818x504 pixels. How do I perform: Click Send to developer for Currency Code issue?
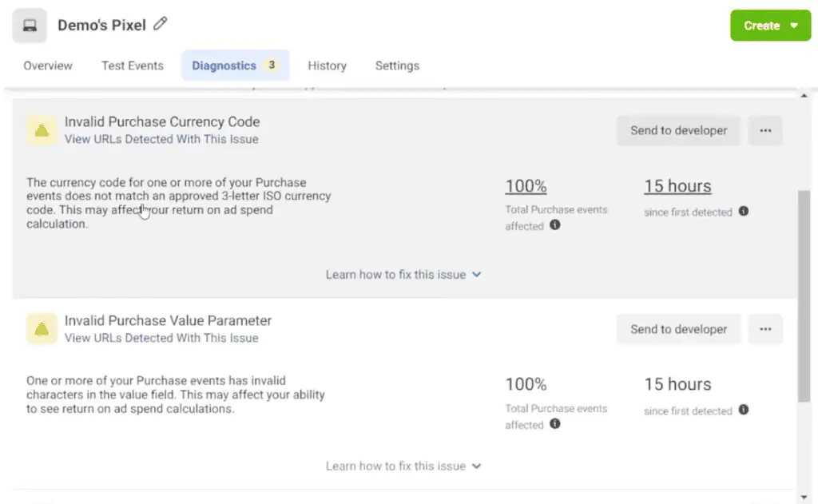click(x=678, y=130)
